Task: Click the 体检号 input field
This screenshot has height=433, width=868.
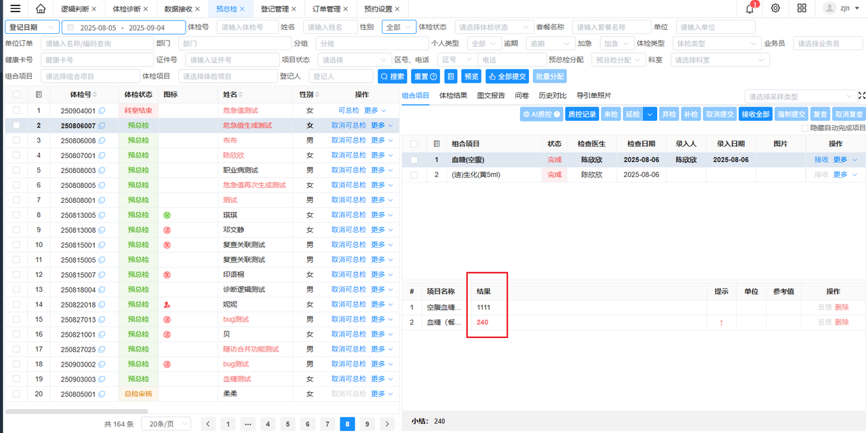Action: (x=248, y=27)
